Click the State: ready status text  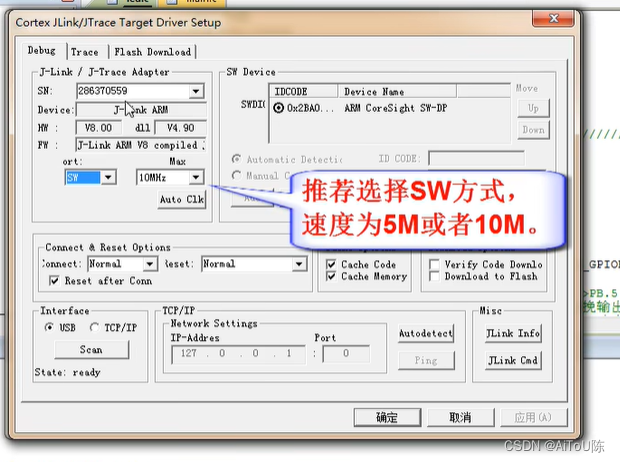coord(68,372)
